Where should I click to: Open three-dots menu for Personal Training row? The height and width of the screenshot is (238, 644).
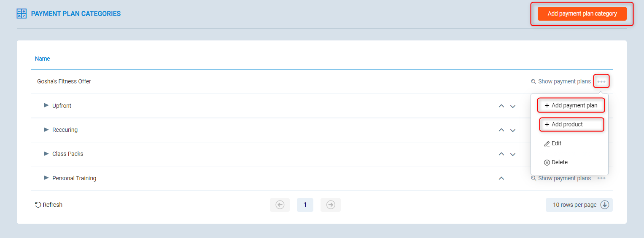coord(601,178)
